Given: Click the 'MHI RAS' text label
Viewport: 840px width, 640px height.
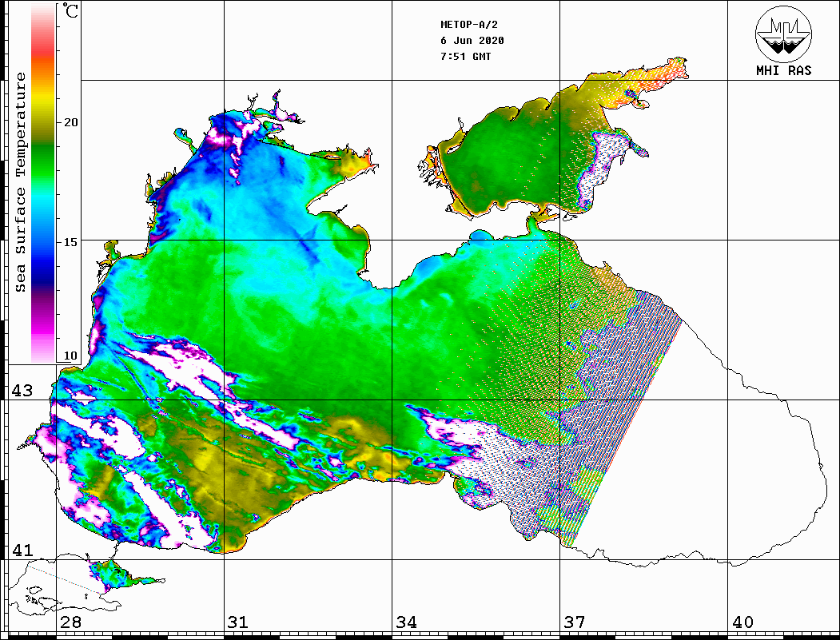Looking at the screenshot, I should tap(783, 70).
